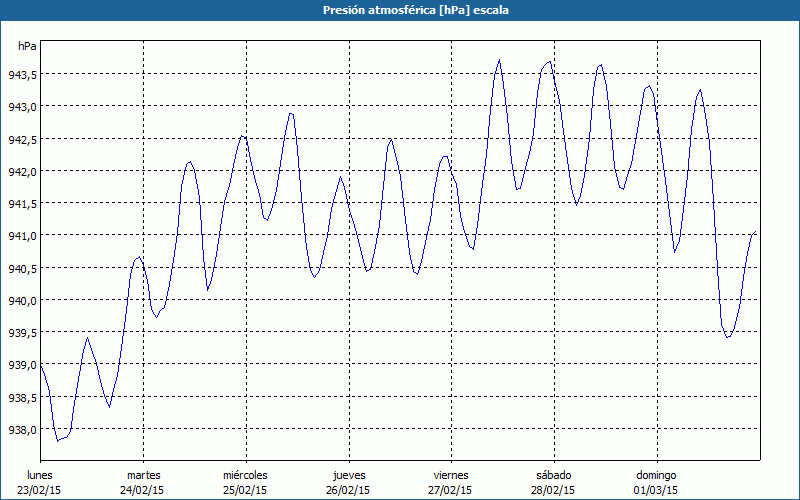The height and width of the screenshot is (500, 800).
Task: Select the 'martes' day label
Action: point(143,474)
